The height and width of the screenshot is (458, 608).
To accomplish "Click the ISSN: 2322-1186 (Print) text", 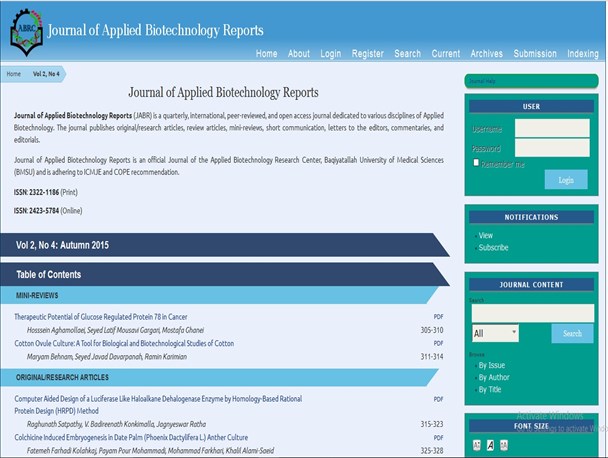I will (46, 192).
